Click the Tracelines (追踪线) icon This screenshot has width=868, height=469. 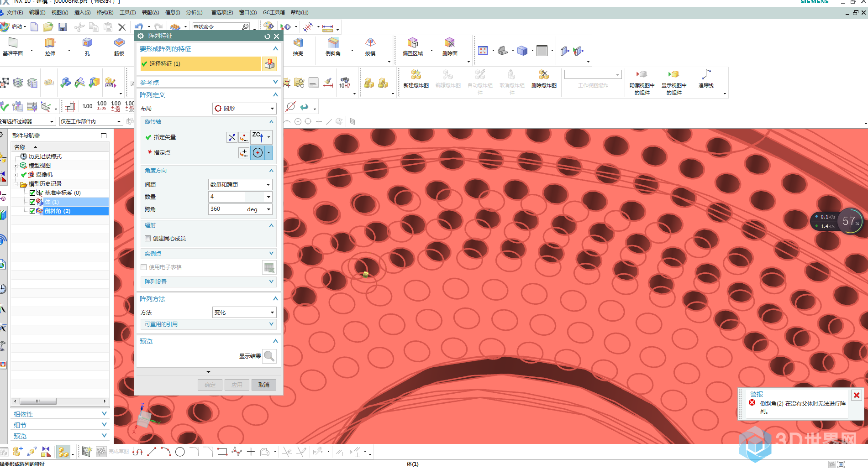(706, 74)
